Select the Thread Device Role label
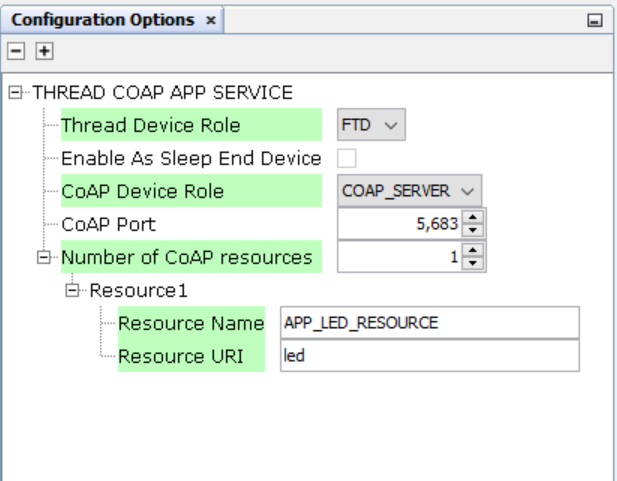Image resolution: width=617 pixels, height=481 pixels. (x=151, y=125)
